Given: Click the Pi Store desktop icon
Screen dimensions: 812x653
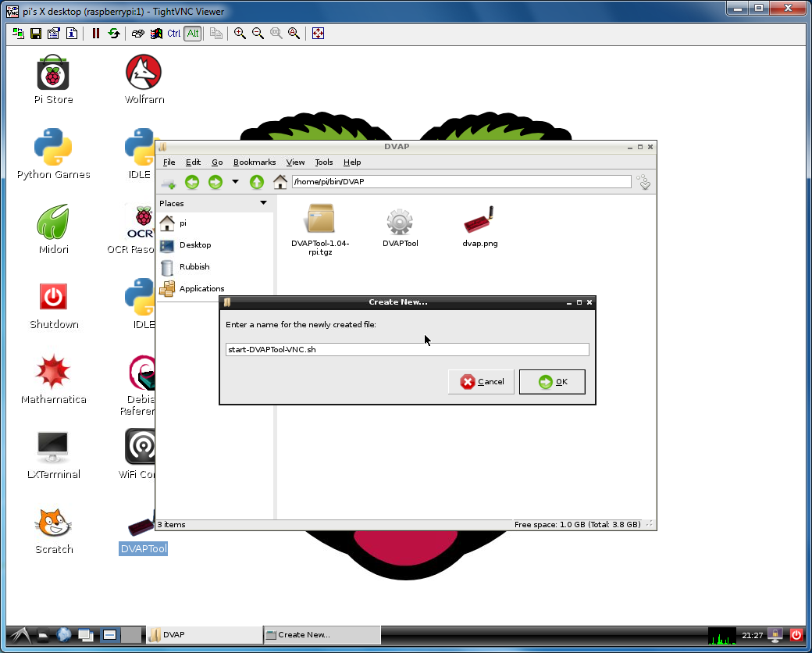Looking at the screenshot, I should pyautogui.click(x=53, y=80).
